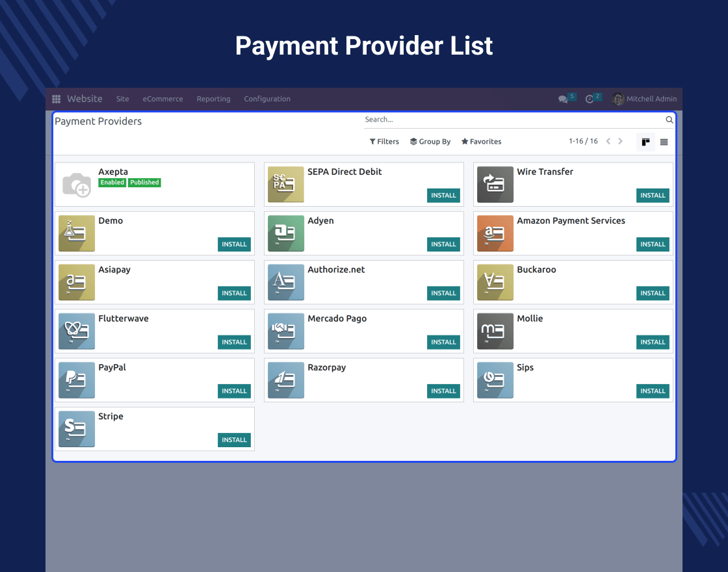Install the Mollie provider

[x=653, y=342]
